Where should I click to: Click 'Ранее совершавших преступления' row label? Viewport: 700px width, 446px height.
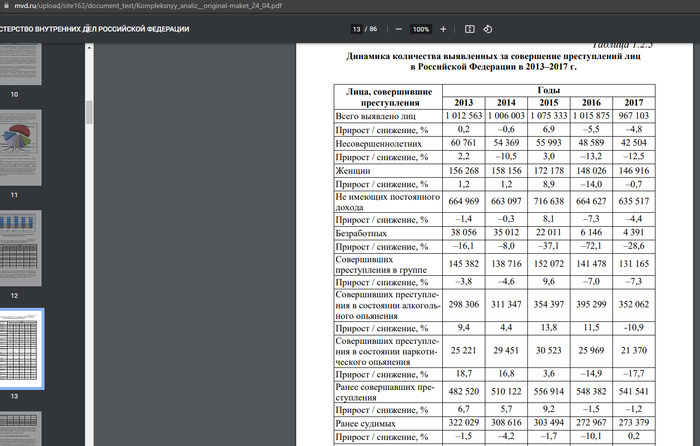tap(385, 392)
